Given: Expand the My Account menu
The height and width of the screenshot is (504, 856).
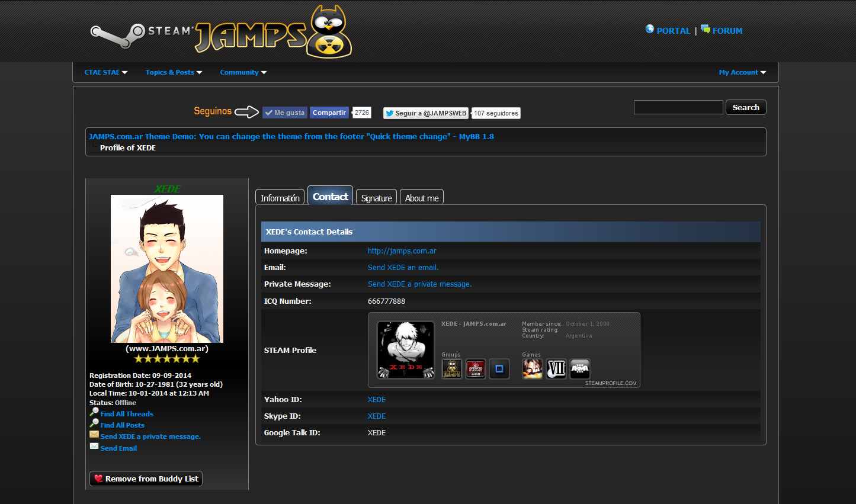Looking at the screenshot, I should pos(742,72).
